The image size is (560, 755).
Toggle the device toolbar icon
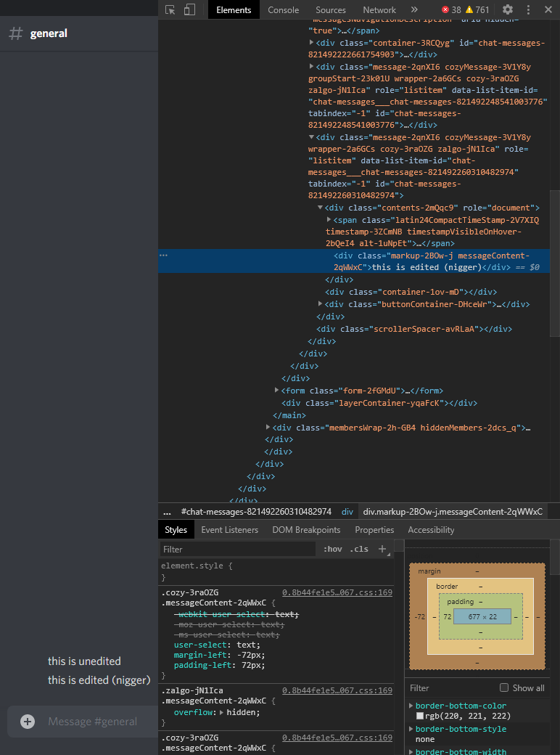[189, 9]
